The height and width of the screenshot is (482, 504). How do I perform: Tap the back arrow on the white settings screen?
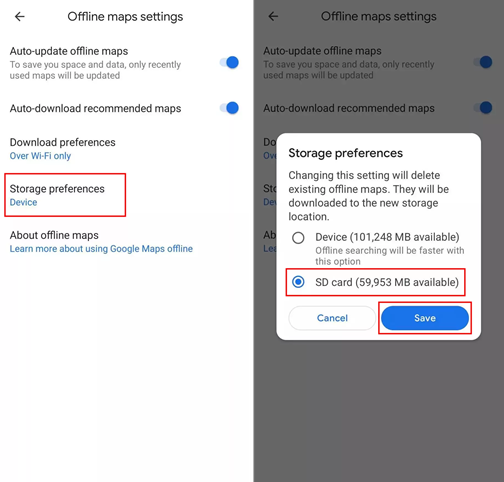point(20,16)
